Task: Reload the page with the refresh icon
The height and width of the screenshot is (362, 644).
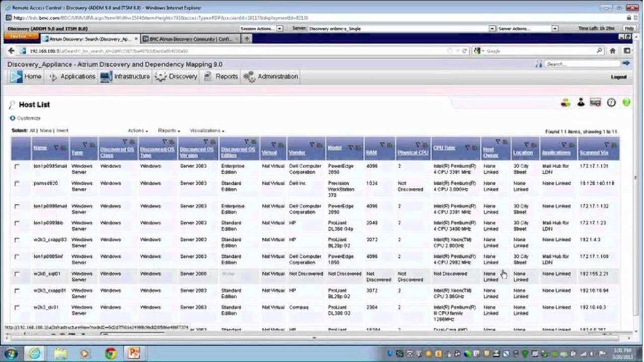Action: (x=465, y=51)
